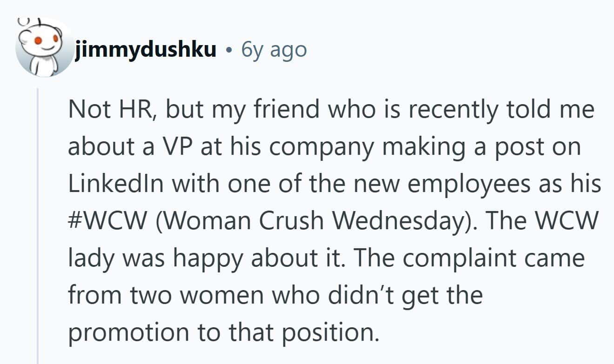Open the 6y ago timestamp permalink
The width and height of the screenshot is (614, 364).
coord(274,49)
